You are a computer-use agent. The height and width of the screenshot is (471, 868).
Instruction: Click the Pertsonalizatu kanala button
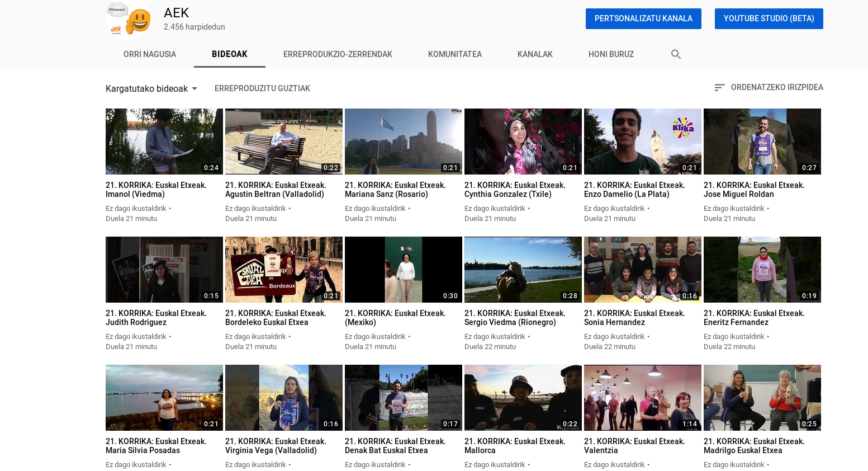coord(643,18)
